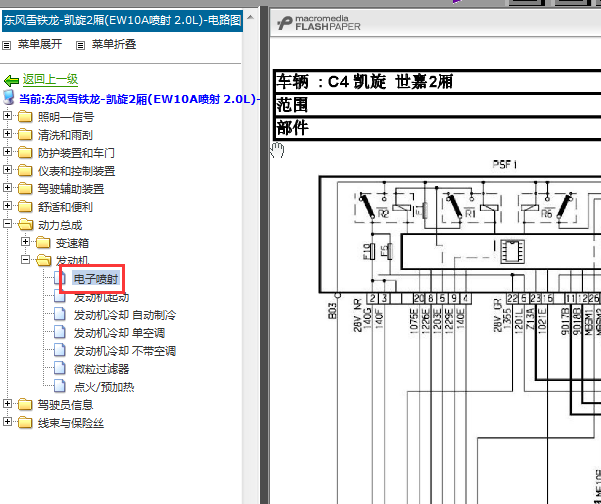The height and width of the screenshot is (504, 601).
Task: Click the 菜单折叠 link
Action: coord(114,44)
